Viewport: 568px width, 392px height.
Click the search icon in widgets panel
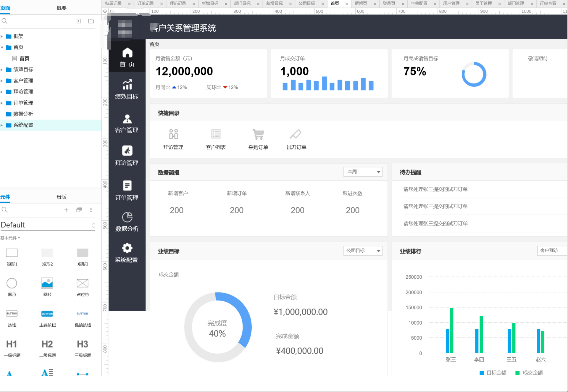pyautogui.click(x=4, y=210)
